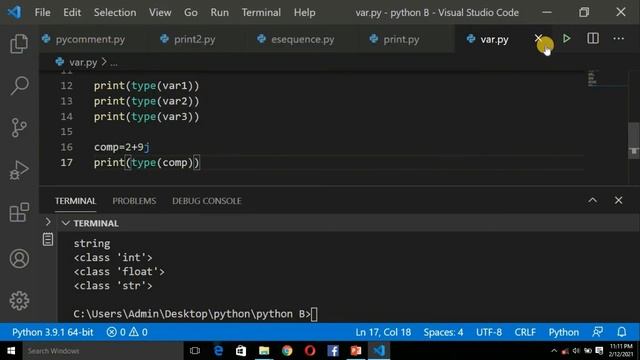Viewport: 640px width, 360px height.
Task: Maximize the terminal panel with up chevron
Action: click(x=592, y=200)
